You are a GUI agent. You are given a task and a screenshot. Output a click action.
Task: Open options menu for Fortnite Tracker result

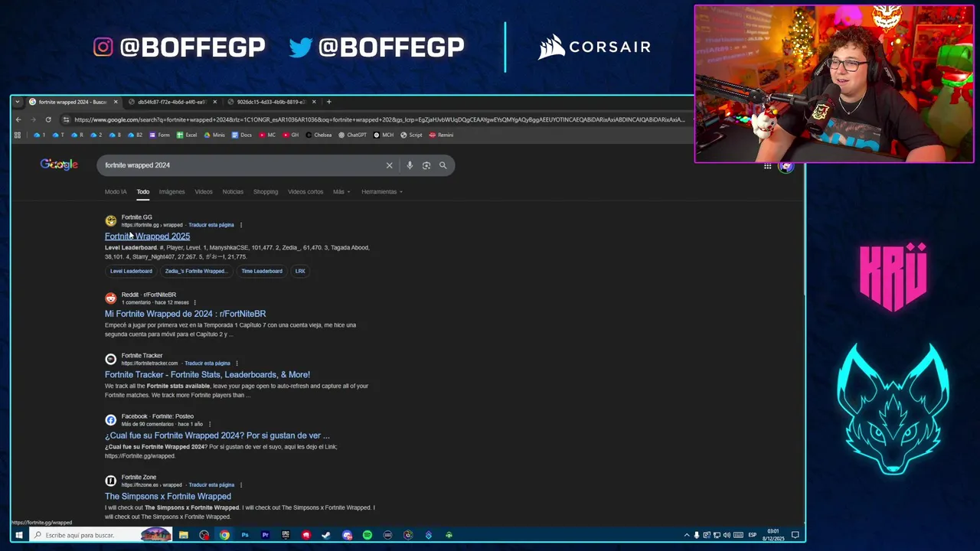tap(237, 364)
